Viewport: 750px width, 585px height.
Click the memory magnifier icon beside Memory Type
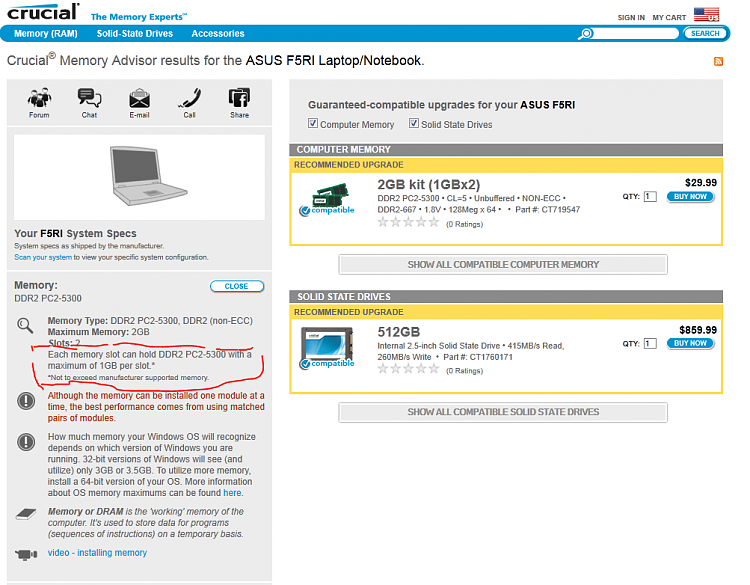(25, 326)
